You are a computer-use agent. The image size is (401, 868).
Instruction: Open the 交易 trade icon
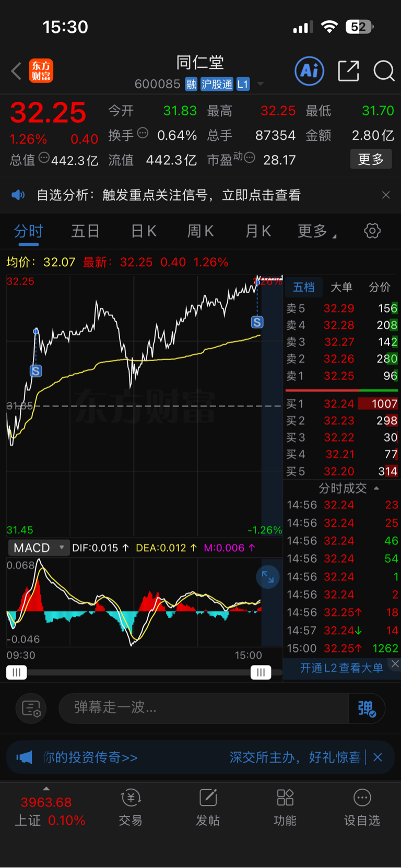[x=131, y=807]
